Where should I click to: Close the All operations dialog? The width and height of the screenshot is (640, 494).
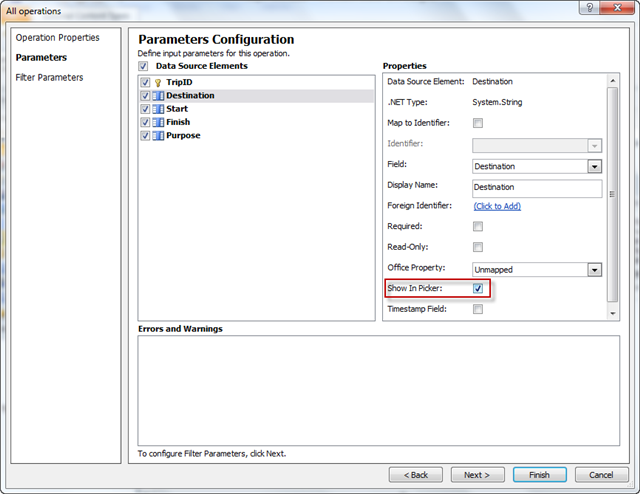click(x=618, y=7)
